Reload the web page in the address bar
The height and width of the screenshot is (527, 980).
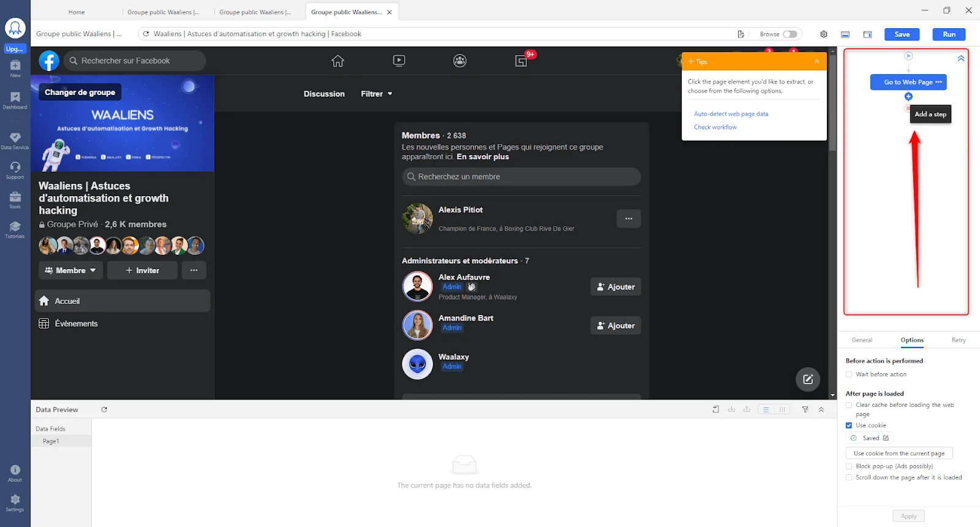146,34
